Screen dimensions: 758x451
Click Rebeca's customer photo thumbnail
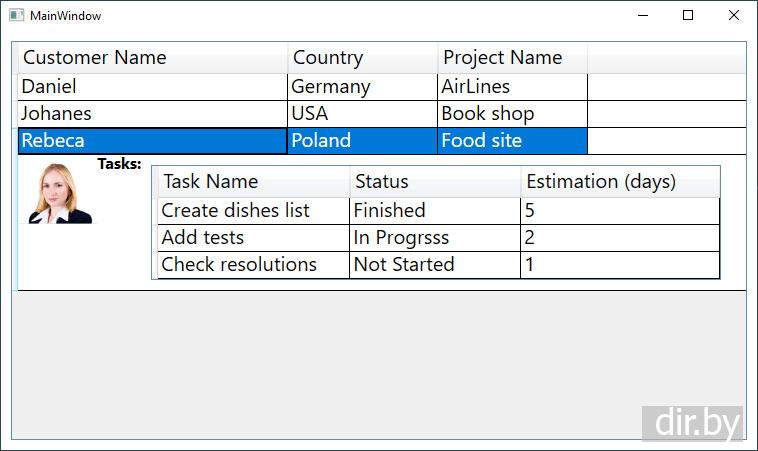click(59, 193)
